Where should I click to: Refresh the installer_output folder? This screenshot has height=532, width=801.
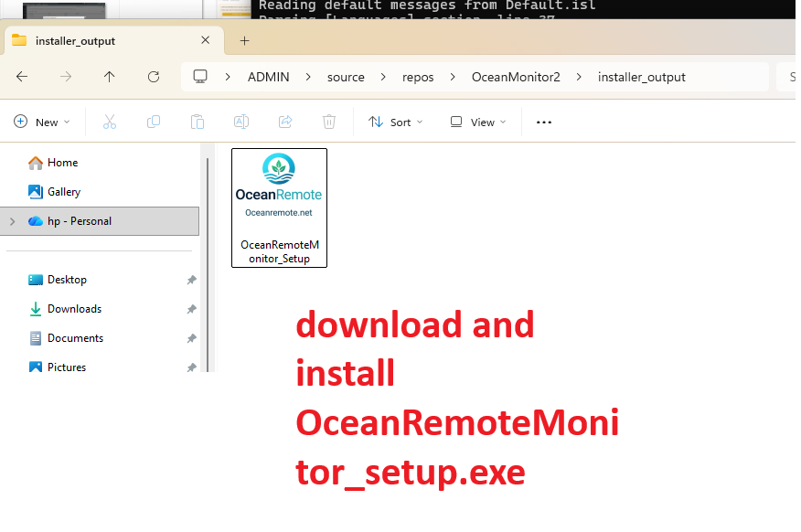(154, 77)
